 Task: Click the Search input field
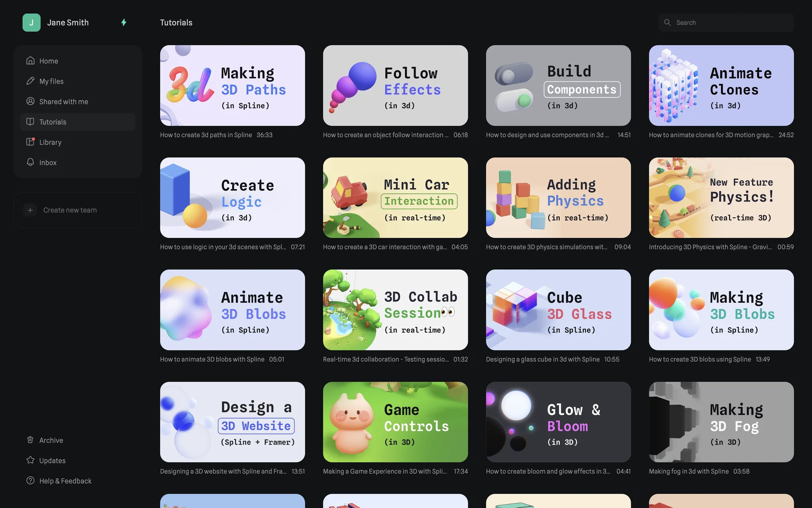(x=726, y=22)
